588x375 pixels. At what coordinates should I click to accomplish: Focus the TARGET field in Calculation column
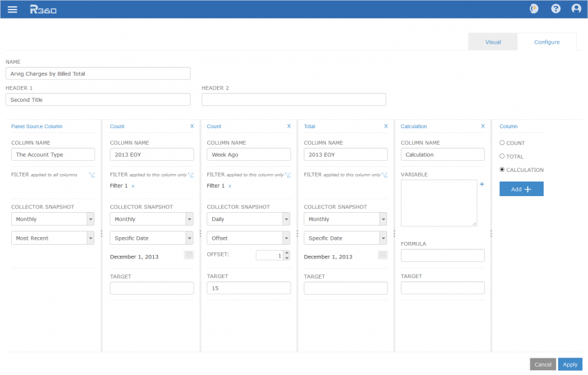(442, 288)
